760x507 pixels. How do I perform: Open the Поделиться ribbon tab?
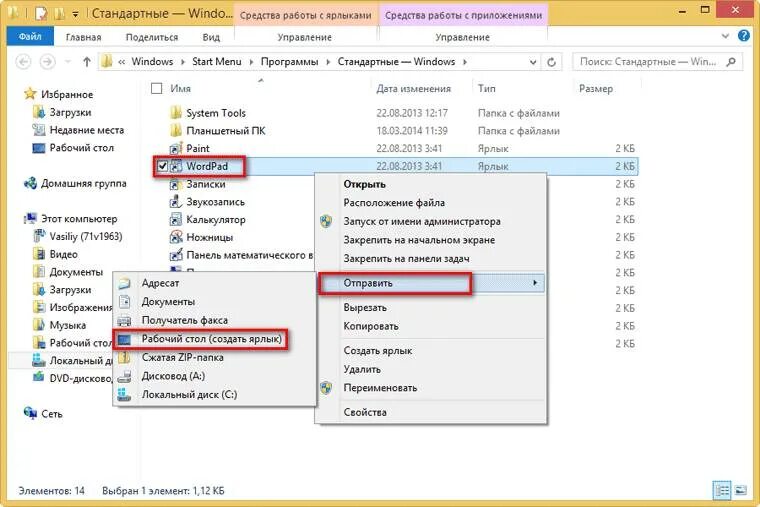click(152, 37)
